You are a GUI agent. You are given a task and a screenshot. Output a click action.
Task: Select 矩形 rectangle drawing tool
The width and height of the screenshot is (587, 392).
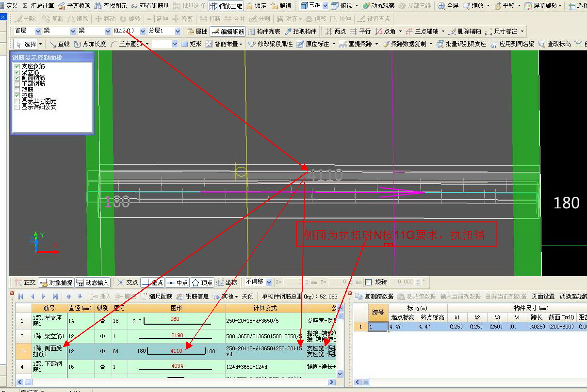click(191, 44)
